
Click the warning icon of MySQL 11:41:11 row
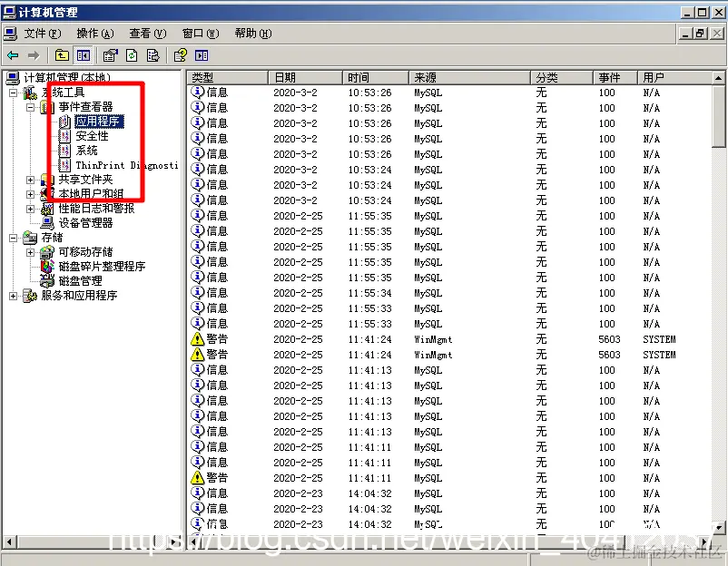(197, 477)
